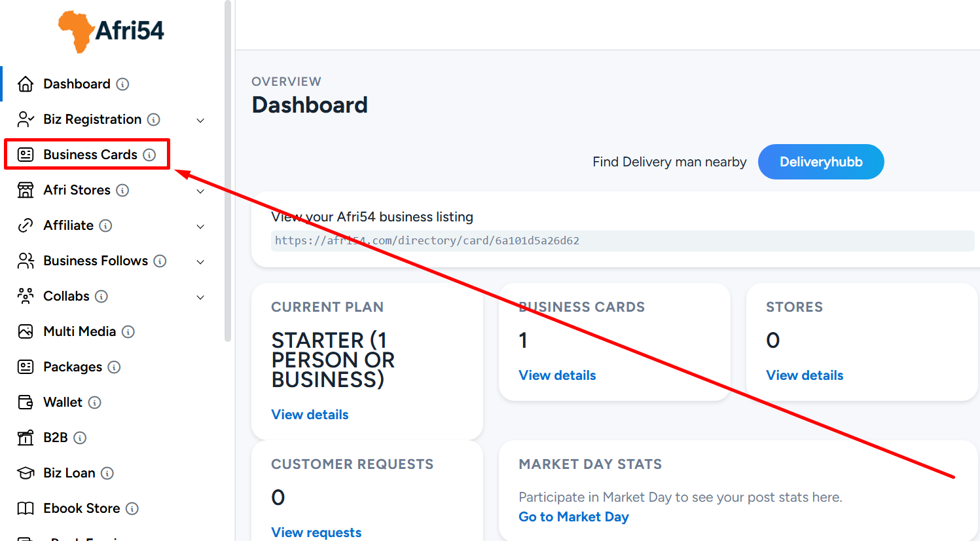Open the B2B sidebar menu item
Screen dimensions: 980x541
pos(56,438)
